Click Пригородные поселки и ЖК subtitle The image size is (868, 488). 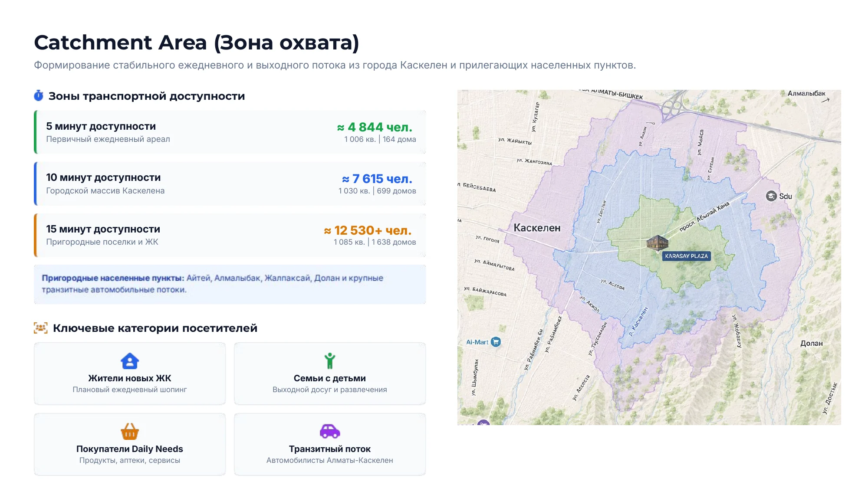(102, 242)
